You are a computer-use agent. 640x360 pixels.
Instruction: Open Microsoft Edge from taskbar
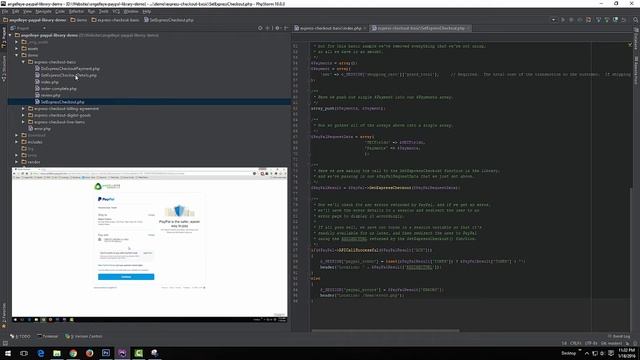tap(41, 353)
